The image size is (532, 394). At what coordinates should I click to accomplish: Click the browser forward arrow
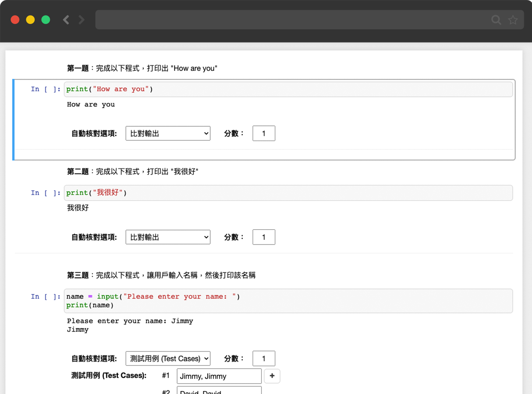pos(81,20)
